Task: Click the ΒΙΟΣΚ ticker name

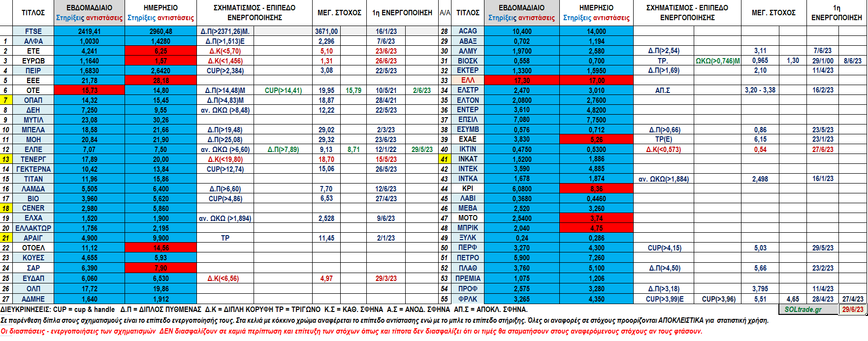Action: 468,61
